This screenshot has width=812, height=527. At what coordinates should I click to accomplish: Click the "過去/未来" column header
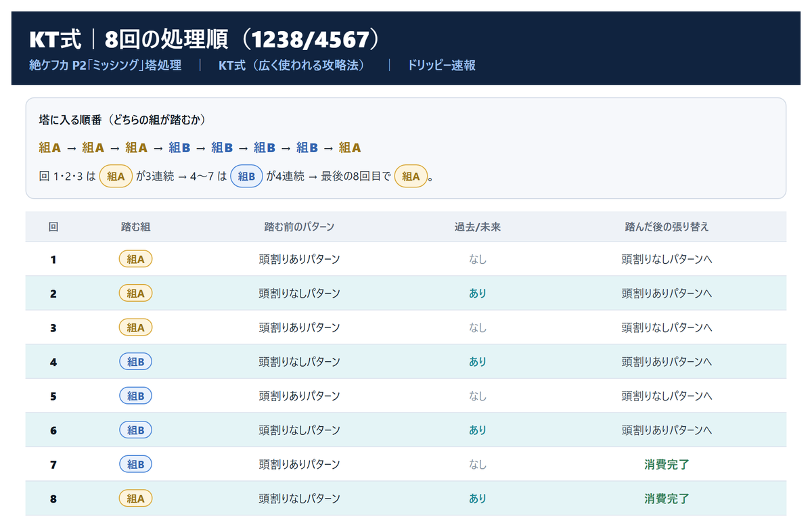point(478,227)
